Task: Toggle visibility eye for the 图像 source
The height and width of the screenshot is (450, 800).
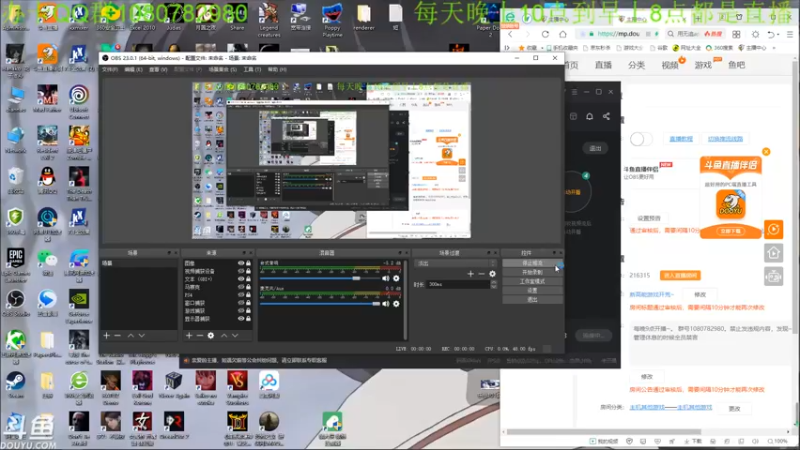Action: 241,263
